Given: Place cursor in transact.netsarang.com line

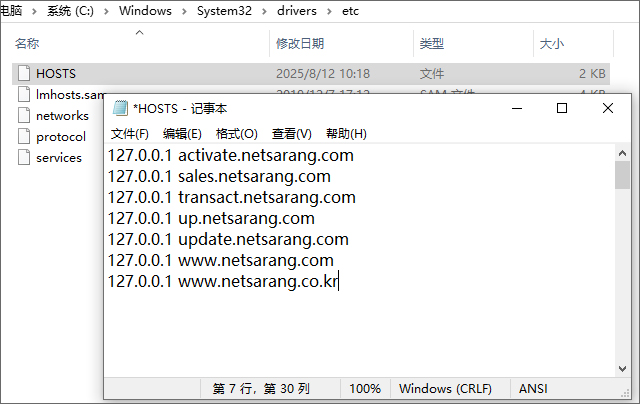Looking at the screenshot, I should [x=231, y=198].
